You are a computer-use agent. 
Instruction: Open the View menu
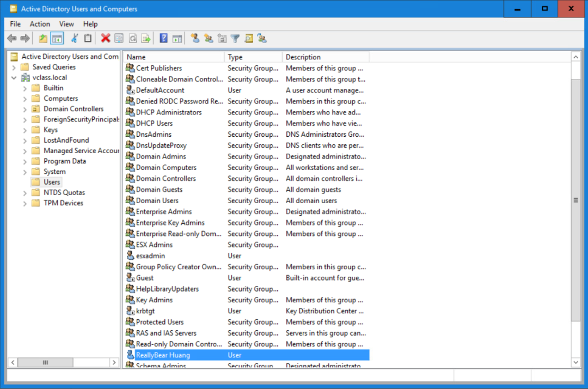click(66, 24)
